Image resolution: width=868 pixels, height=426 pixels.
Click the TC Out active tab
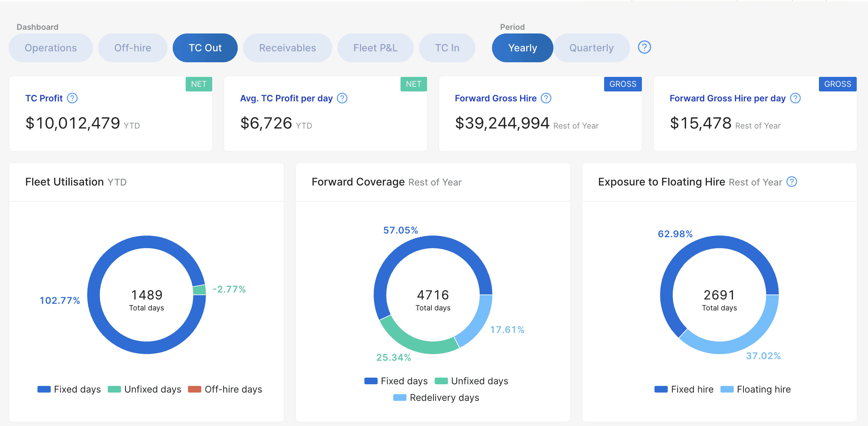[205, 48]
